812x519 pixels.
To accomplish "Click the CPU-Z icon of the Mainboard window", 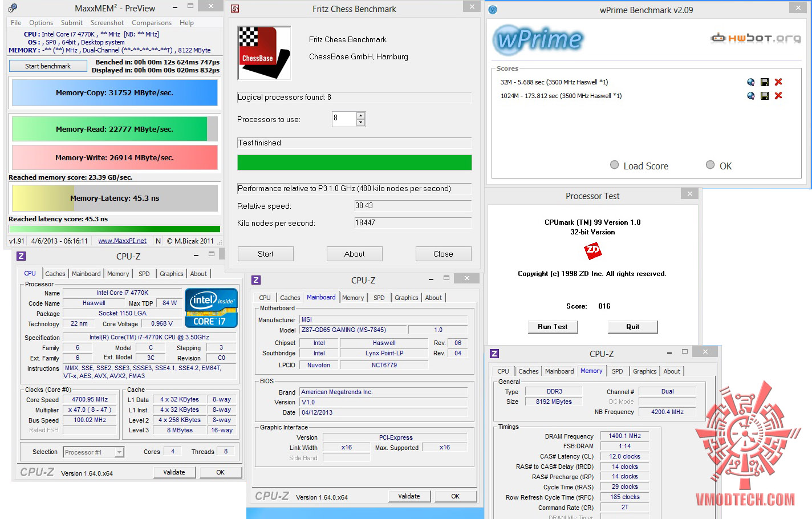I will (256, 280).
